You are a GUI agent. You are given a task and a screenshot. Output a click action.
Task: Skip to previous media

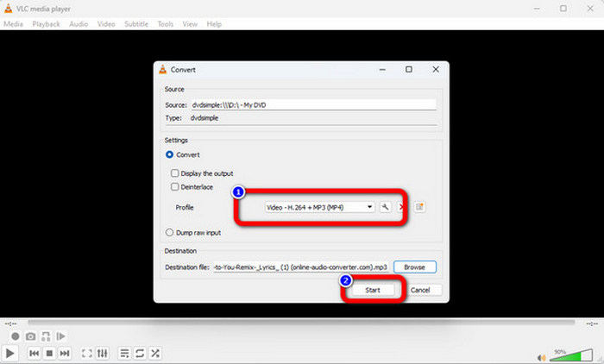34,353
